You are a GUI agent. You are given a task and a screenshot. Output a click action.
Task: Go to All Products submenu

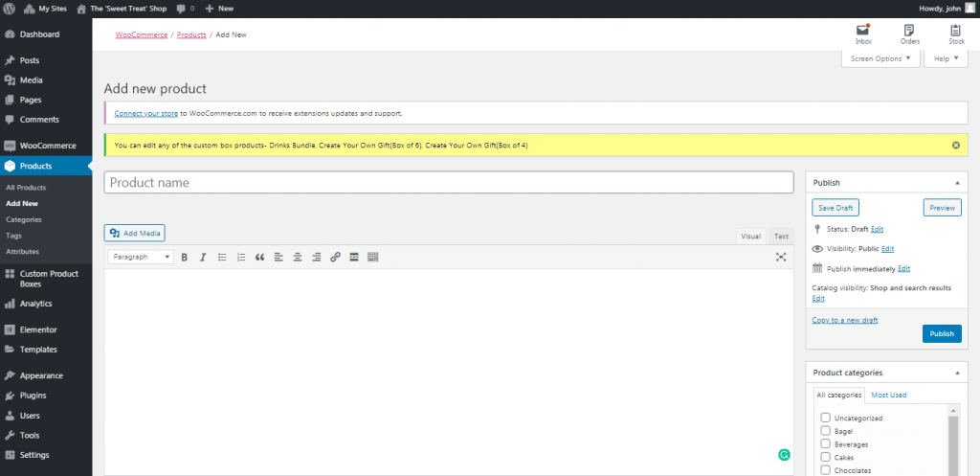[x=26, y=188]
